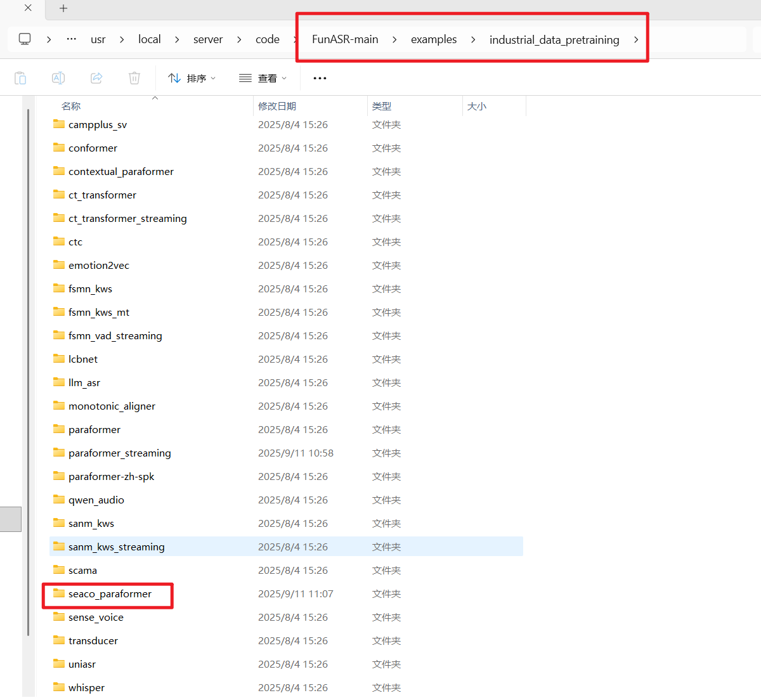761x700 pixels.
Task: Select the uniasr folder name
Action: 82,664
